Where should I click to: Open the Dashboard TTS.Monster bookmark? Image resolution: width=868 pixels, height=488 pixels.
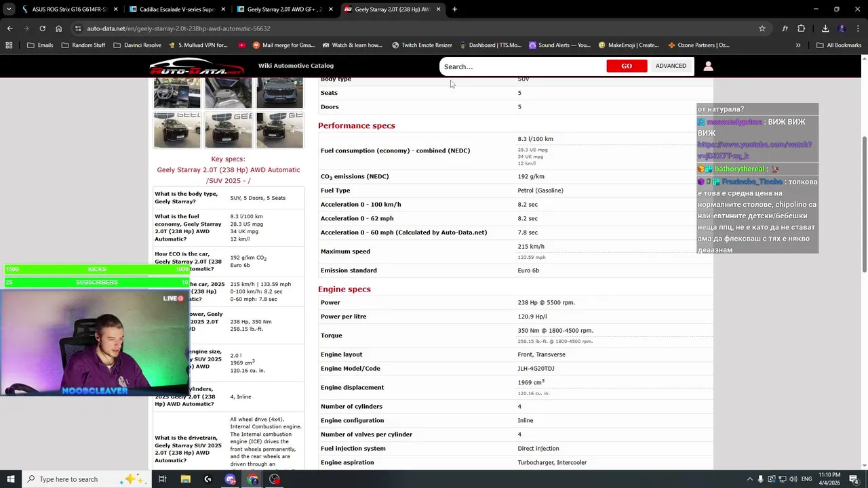pyautogui.click(x=490, y=45)
